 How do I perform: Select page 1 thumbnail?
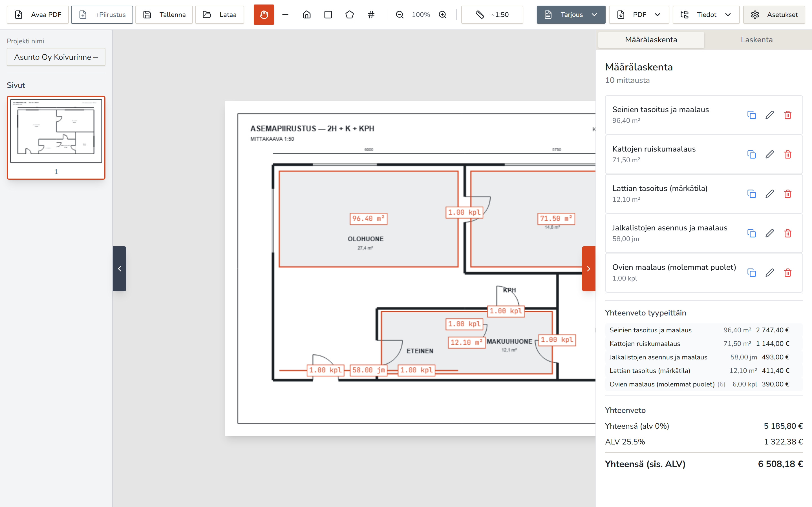point(56,138)
